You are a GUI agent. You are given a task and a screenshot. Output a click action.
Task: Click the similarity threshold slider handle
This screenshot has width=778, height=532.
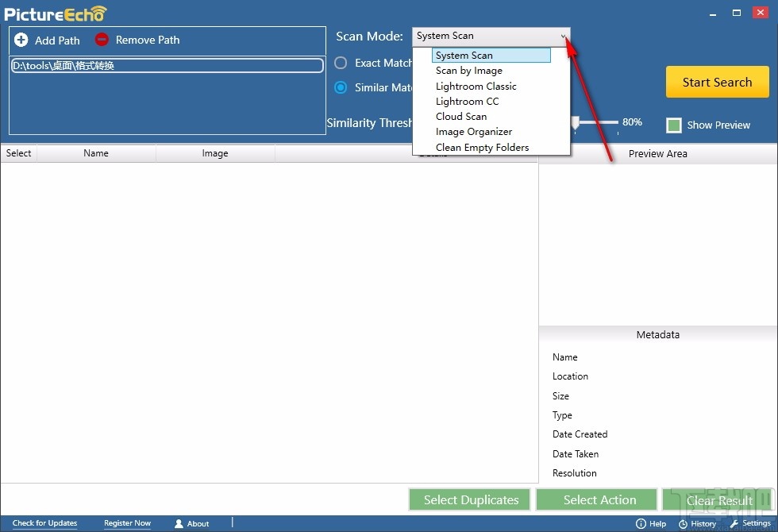point(575,122)
